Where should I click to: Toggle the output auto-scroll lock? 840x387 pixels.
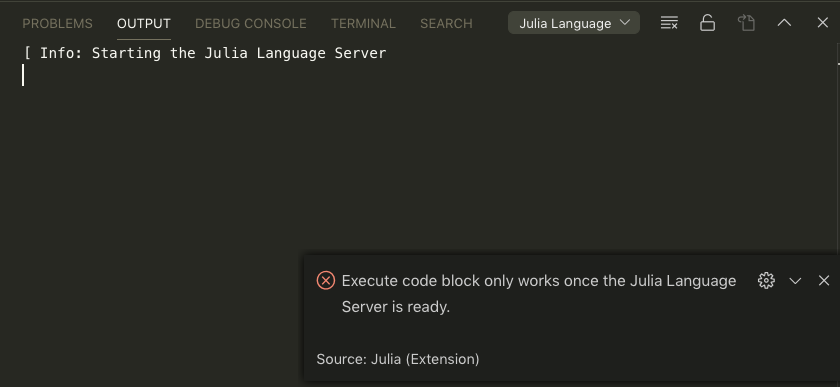click(708, 23)
